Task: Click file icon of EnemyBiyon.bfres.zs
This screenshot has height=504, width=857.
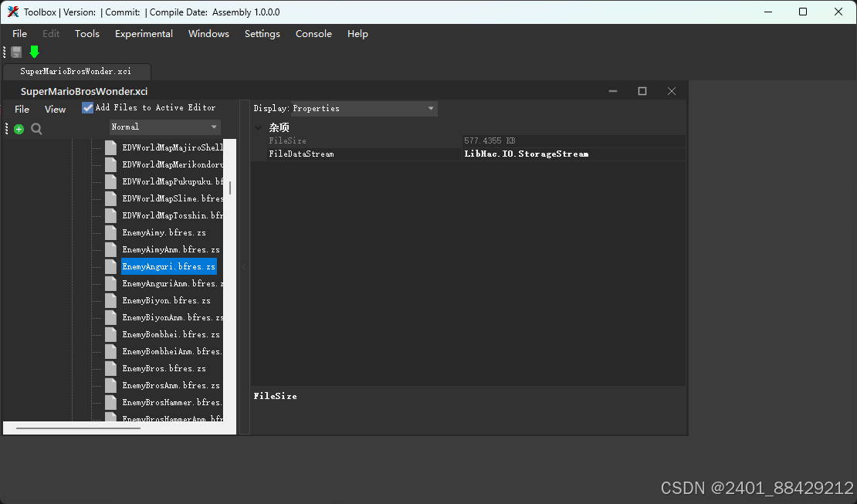Action: point(111,300)
